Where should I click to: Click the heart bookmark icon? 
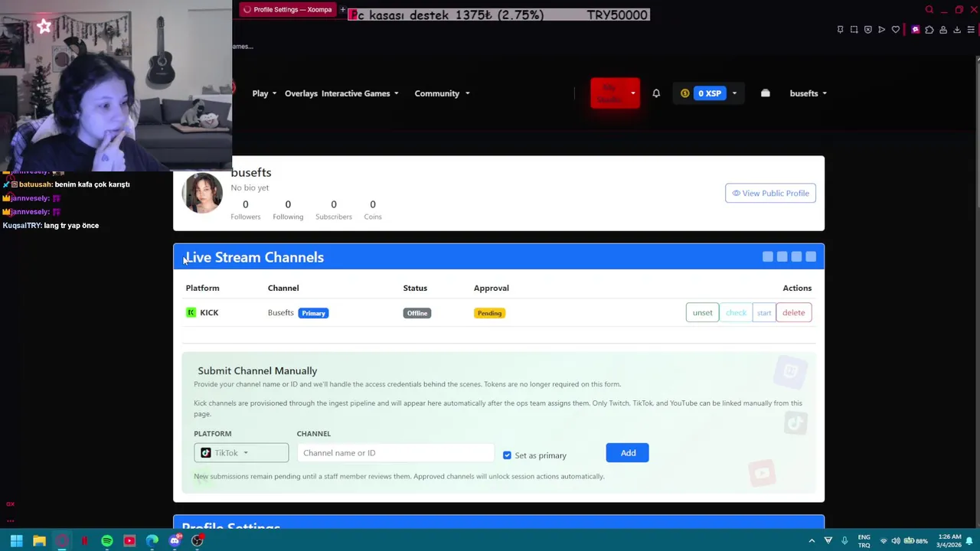[x=896, y=30]
